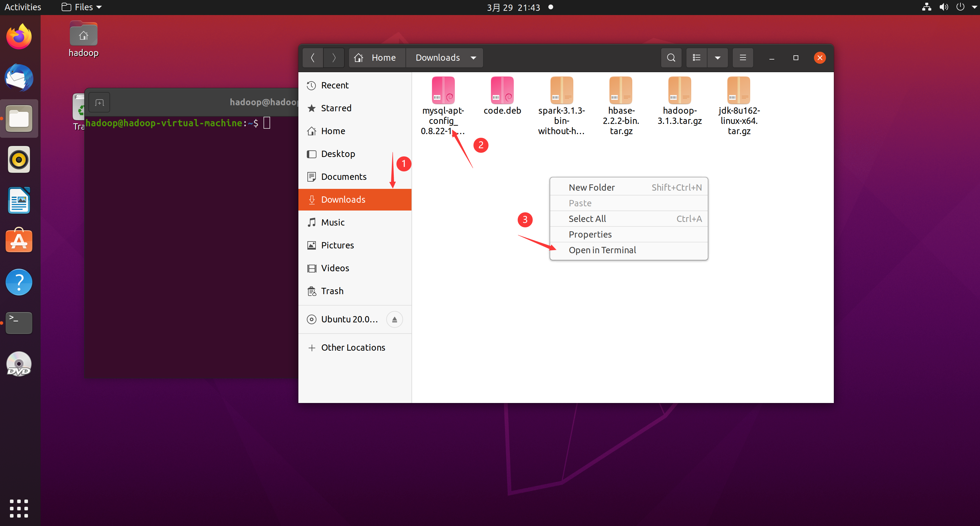Eject the Ubuntu 20.0 drive
980x526 pixels.
point(395,319)
